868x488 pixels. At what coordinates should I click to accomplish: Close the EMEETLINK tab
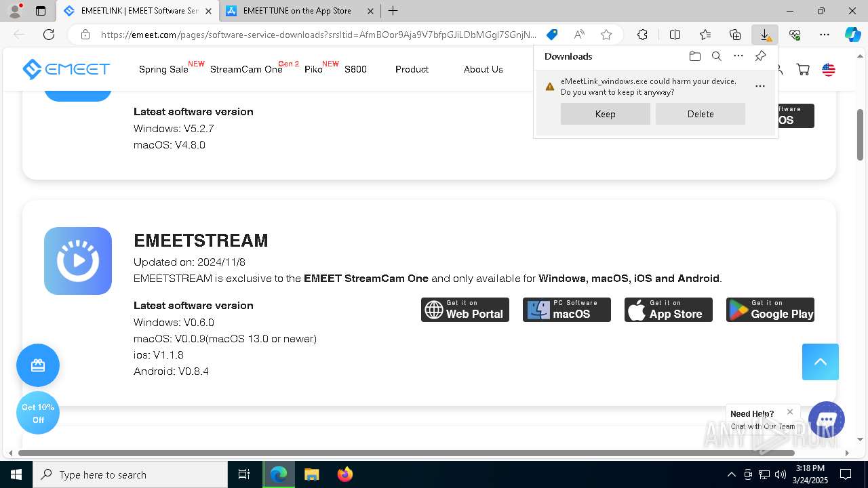(x=208, y=11)
